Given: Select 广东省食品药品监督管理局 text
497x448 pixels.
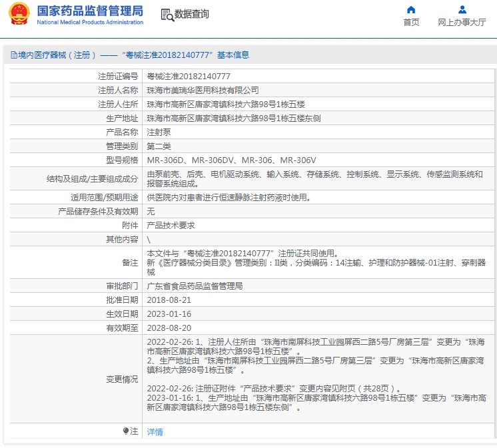Looking at the screenshot, I should pos(195,286).
